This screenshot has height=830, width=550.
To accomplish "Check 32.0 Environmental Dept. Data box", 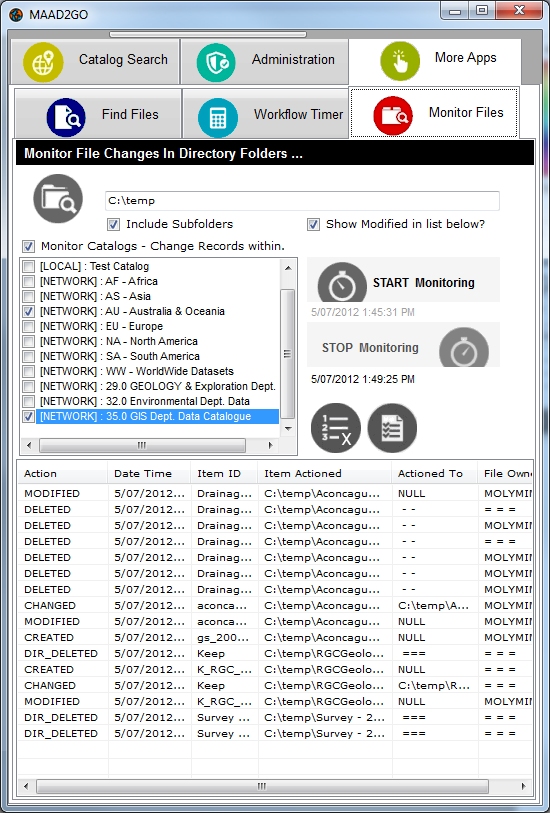I will pos(29,401).
